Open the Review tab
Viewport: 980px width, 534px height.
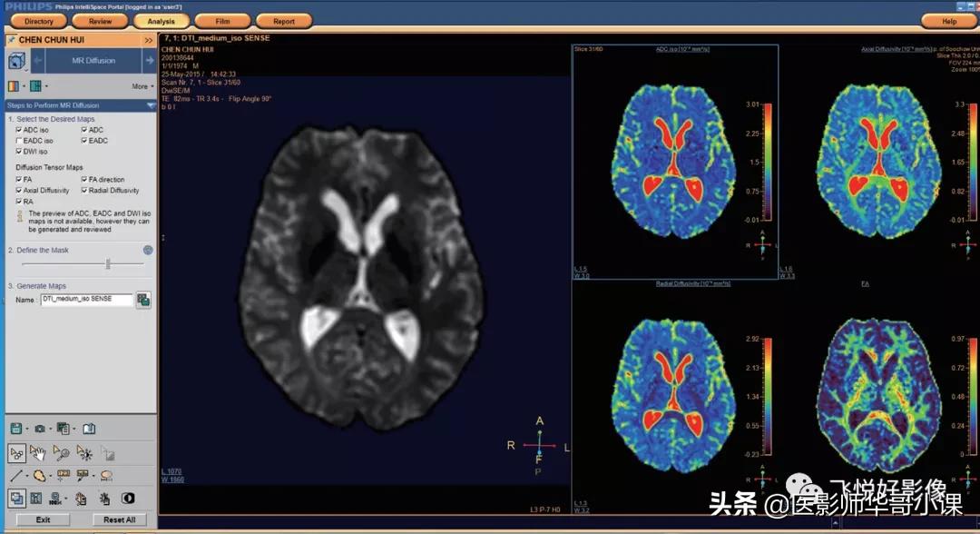pyautogui.click(x=100, y=21)
